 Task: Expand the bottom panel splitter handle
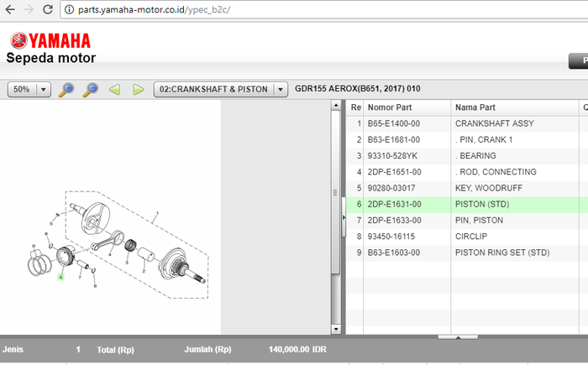458,336
